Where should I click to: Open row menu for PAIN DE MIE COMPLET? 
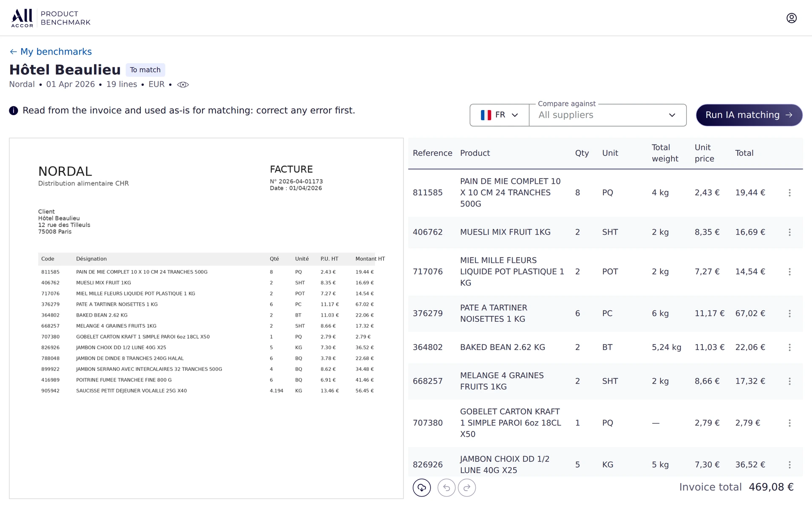tap(789, 193)
